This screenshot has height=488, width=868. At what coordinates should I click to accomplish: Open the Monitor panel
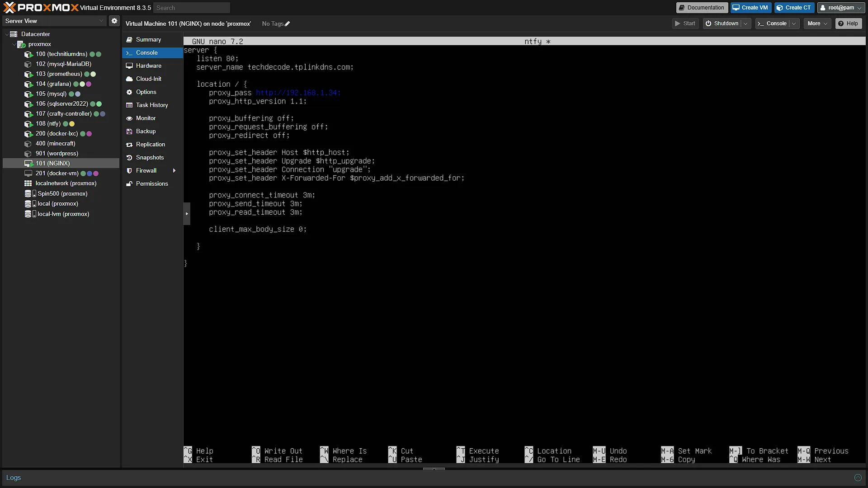click(152, 118)
